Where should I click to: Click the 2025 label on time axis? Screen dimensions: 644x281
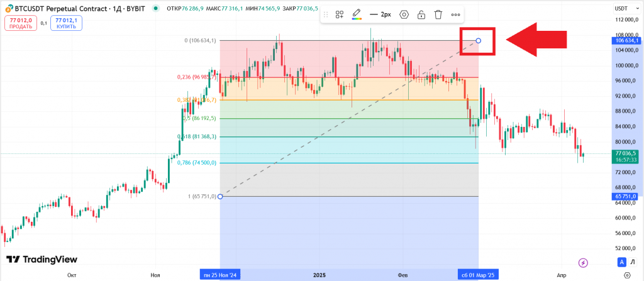click(x=319, y=275)
